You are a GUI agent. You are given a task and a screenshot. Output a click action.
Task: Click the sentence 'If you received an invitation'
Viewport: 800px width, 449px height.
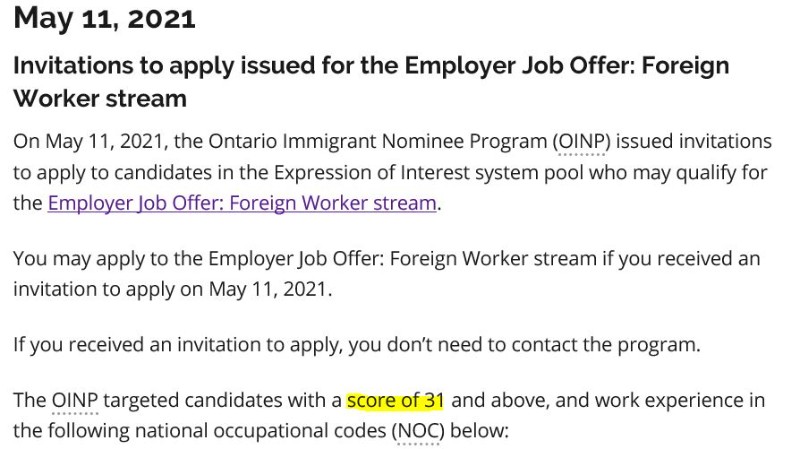pyautogui.click(x=357, y=345)
